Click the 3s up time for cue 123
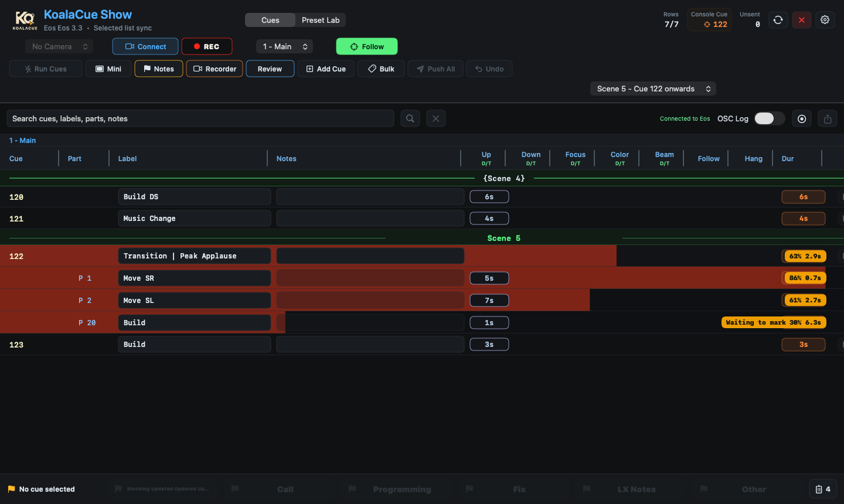This screenshot has height=504, width=844. (489, 345)
